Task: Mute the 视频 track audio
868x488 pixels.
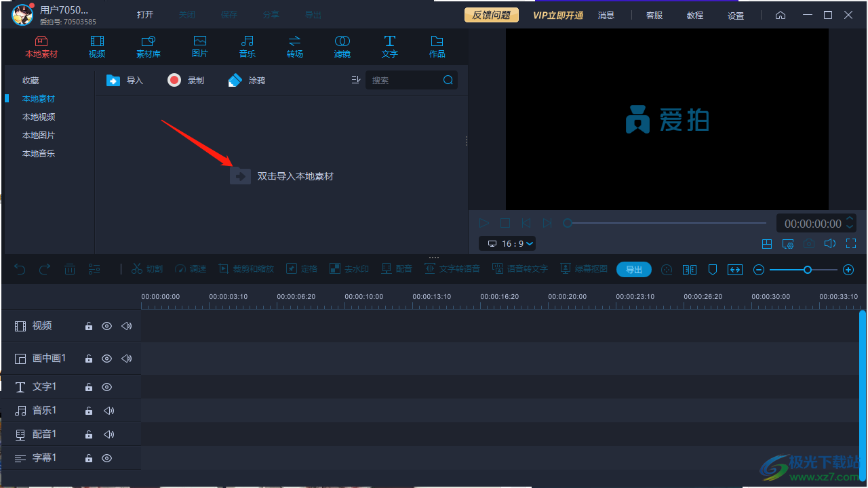Action: point(126,326)
